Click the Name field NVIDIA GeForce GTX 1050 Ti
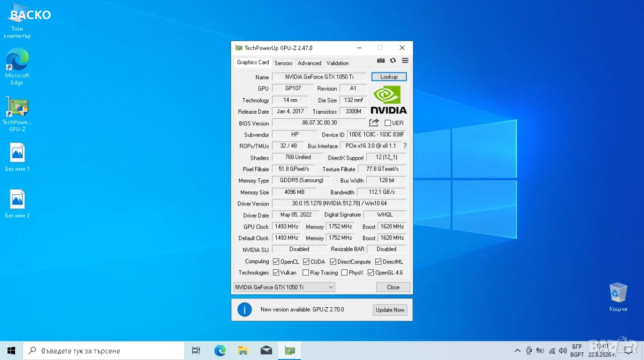This screenshot has width=644, height=360. point(319,77)
